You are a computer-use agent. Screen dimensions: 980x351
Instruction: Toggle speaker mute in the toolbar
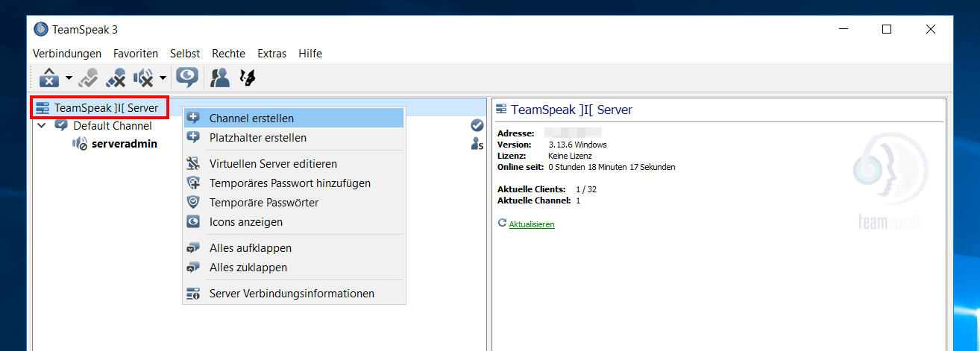coord(142,77)
